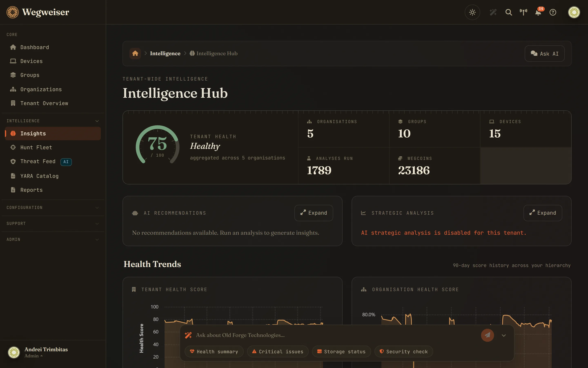Click the send paper-plane button
The image size is (588, 368).
487,335
